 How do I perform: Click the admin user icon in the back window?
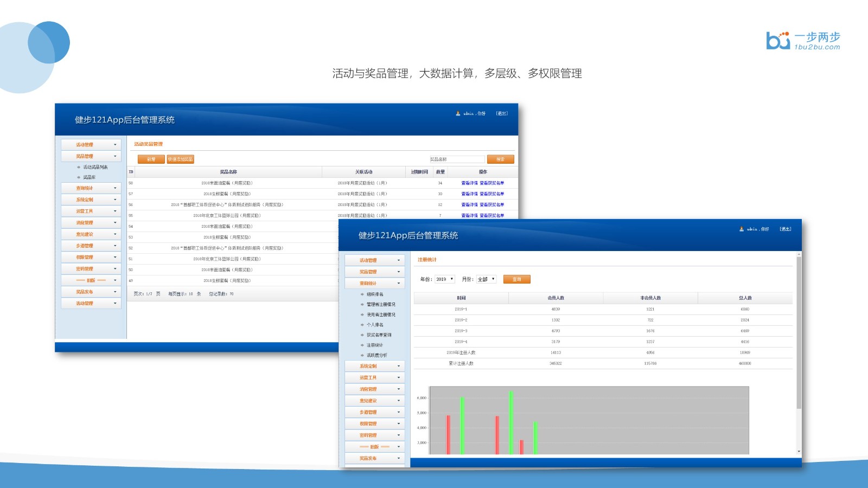pos(458,113)
